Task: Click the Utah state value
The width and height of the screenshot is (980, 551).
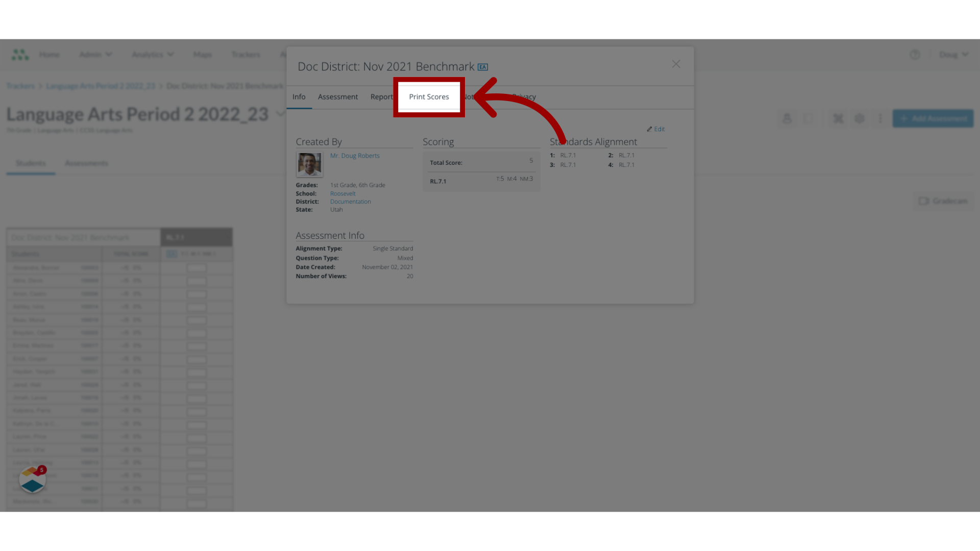Action: coord(336,210)
